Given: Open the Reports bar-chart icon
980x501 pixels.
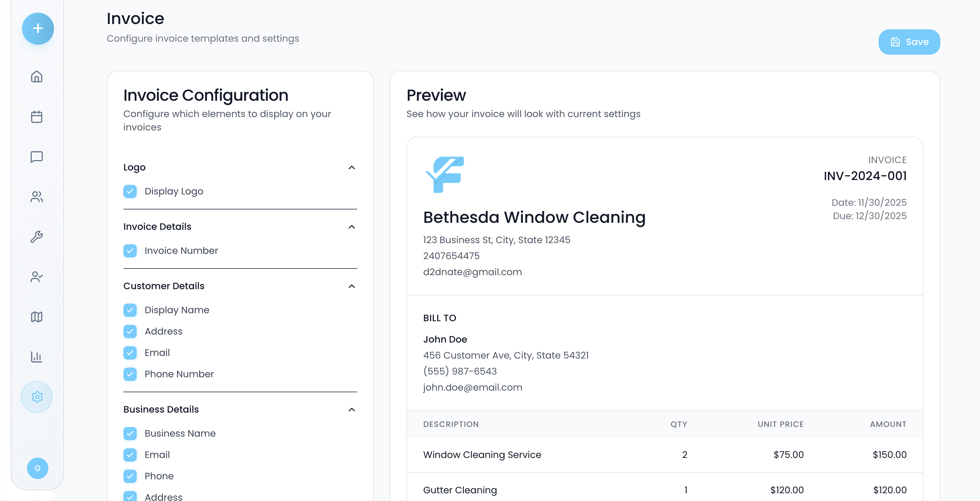Looking at the screenshot, I should tap(37, 357).
